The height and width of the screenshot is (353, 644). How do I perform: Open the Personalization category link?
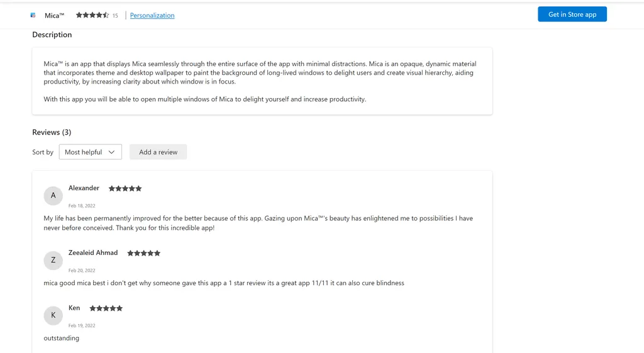click(x=152, y=15)
